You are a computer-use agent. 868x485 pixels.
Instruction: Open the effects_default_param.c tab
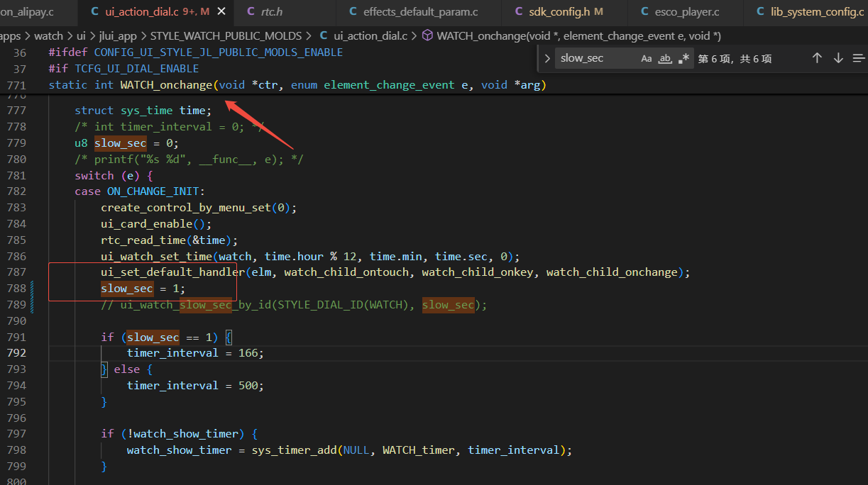(420, 11)
